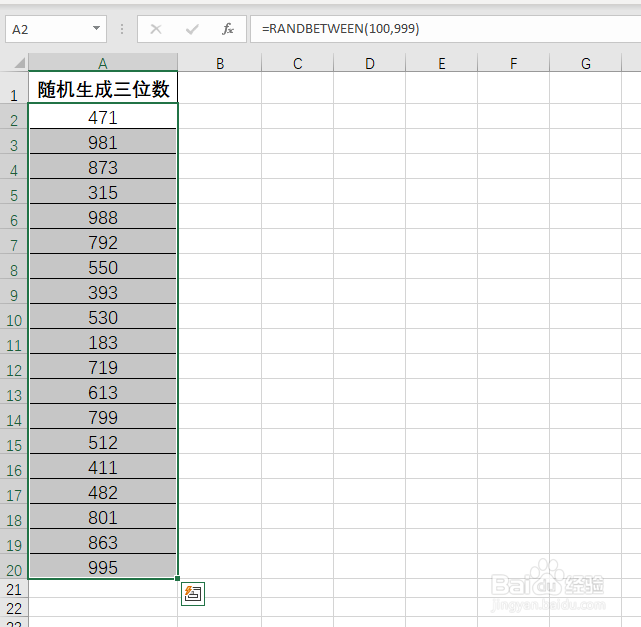Image resolution: width=641 pixels, height=627 pixels.
Task: Select the cell containing 530
Action: pyautogui.click(x=103, y=316)
